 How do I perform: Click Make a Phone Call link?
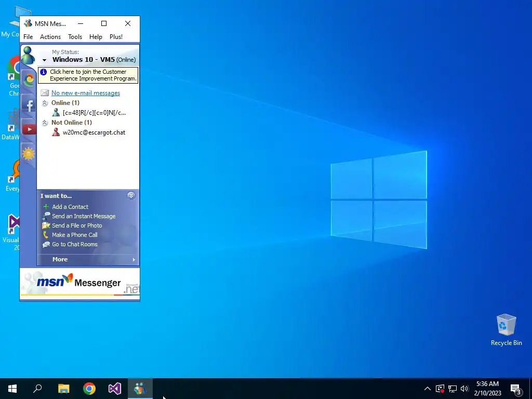(x=75, y=235)
